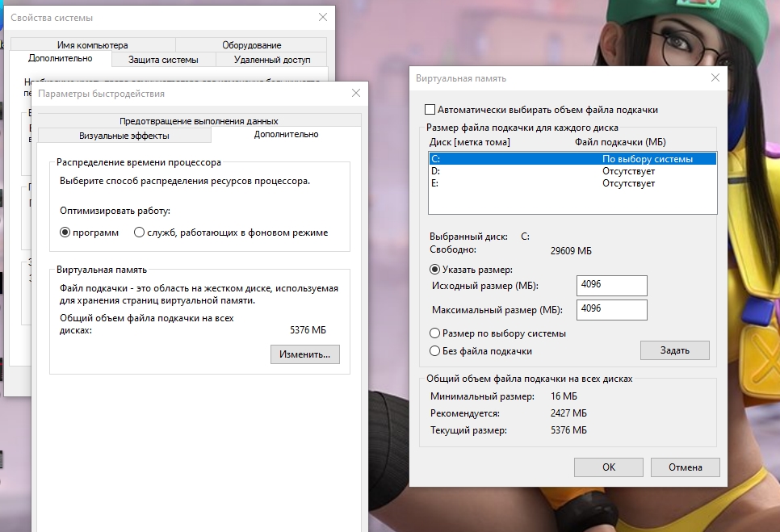Switch to Оборудование tab

coord(251,45)
